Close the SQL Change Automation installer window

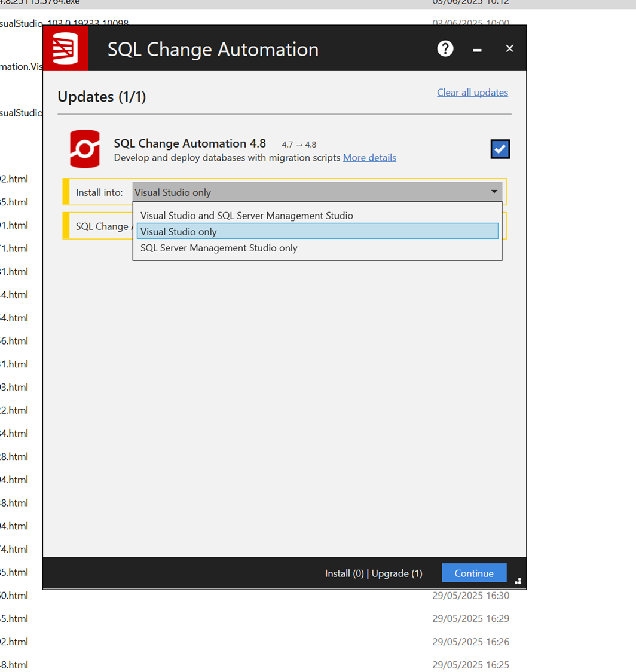[x=509, y=48]
